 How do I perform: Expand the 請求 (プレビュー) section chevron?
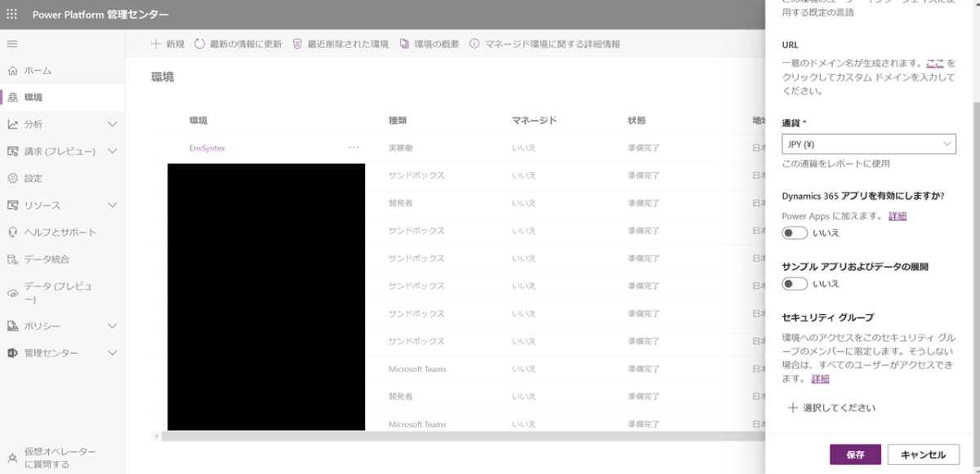point(113,152)
